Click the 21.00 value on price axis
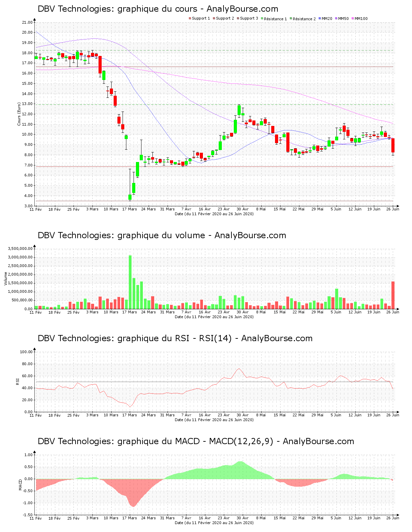This screenshot has width=412, height=532. (27, 22)
